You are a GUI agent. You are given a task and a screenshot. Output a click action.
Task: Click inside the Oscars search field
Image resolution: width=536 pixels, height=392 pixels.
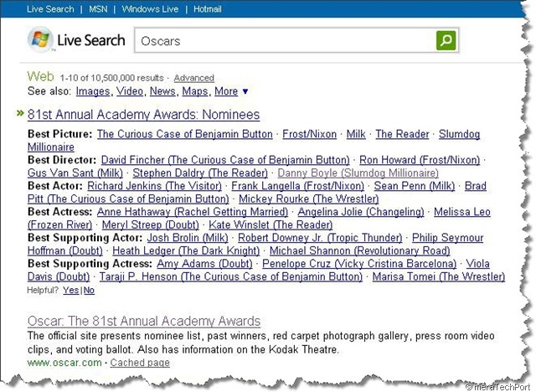(x=285, y=41)
